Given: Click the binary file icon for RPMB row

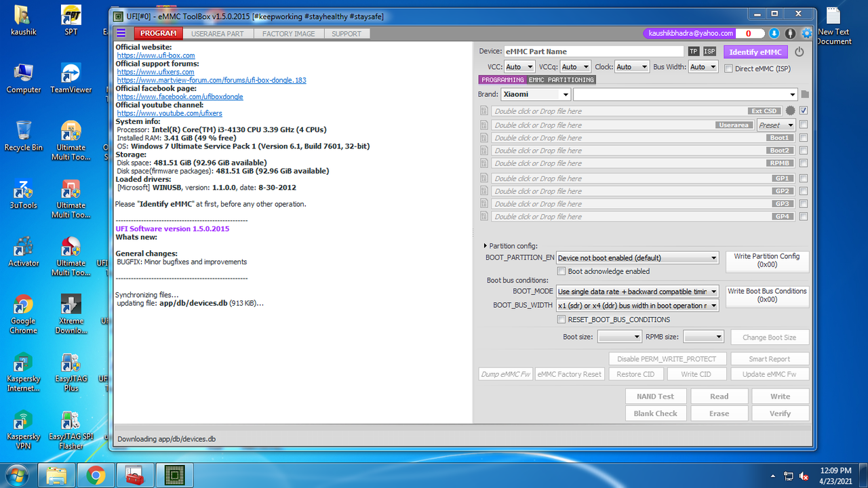Looking at the screenshot, I should click(x=484, y=163).
